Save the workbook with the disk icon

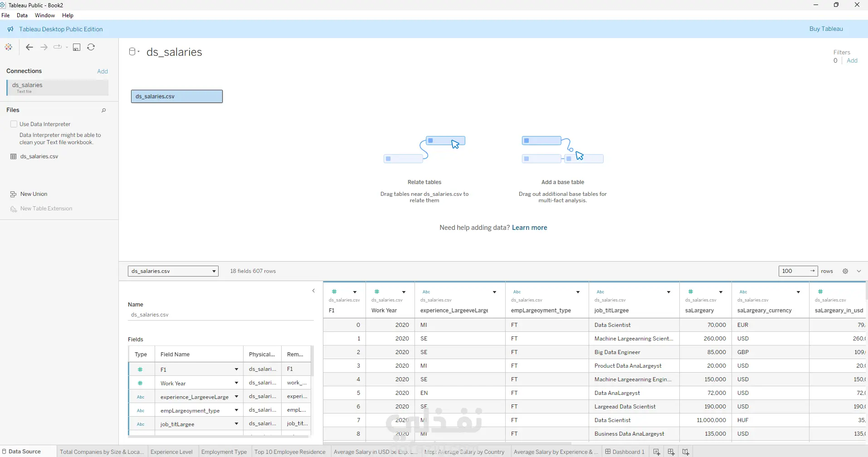[x=77, y=47]
